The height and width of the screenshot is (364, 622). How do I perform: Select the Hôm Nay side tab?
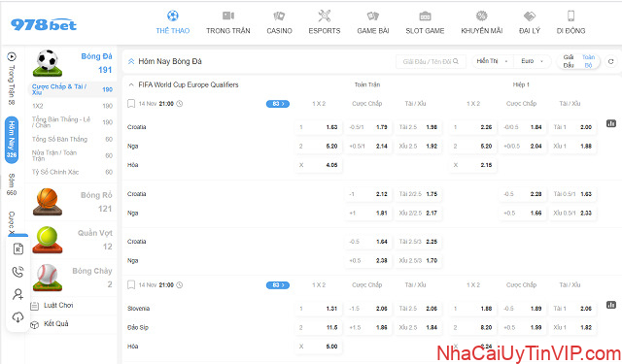[x=12, y=140]
